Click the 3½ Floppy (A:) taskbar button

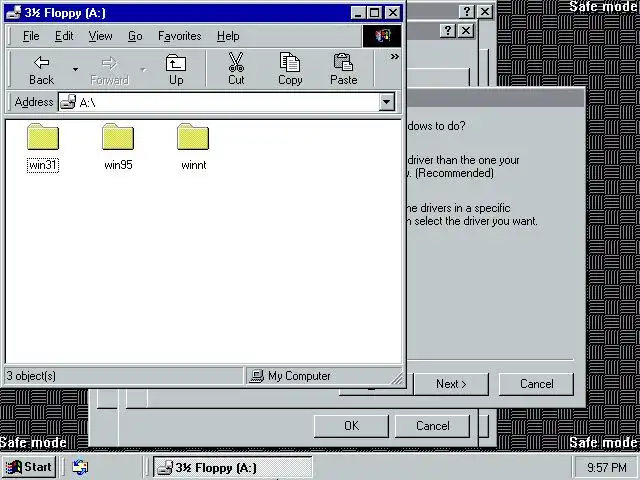click(233, 467)
